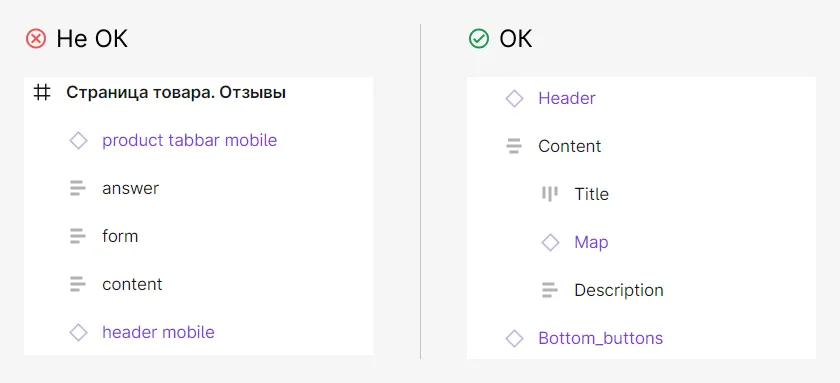Screen dimensions: 840x383
Task: Click the diamond icon beside Map
Action: pyautogui.click(x=550, y=243)
